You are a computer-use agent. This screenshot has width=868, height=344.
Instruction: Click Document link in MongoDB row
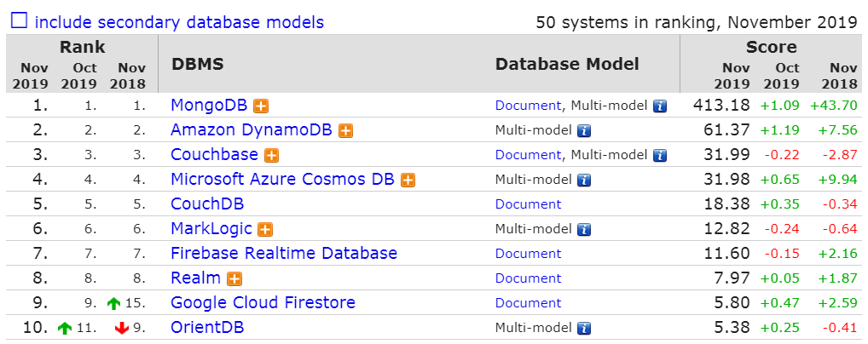528,106
